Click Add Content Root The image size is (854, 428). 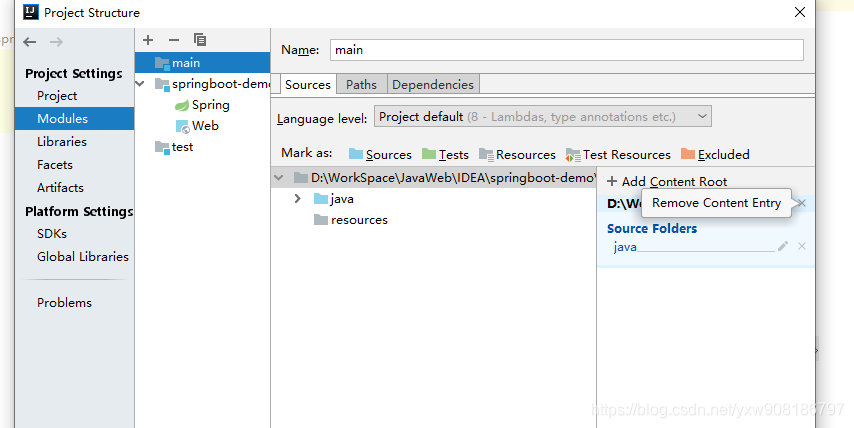pyautogui.click(x=667, y=181)
